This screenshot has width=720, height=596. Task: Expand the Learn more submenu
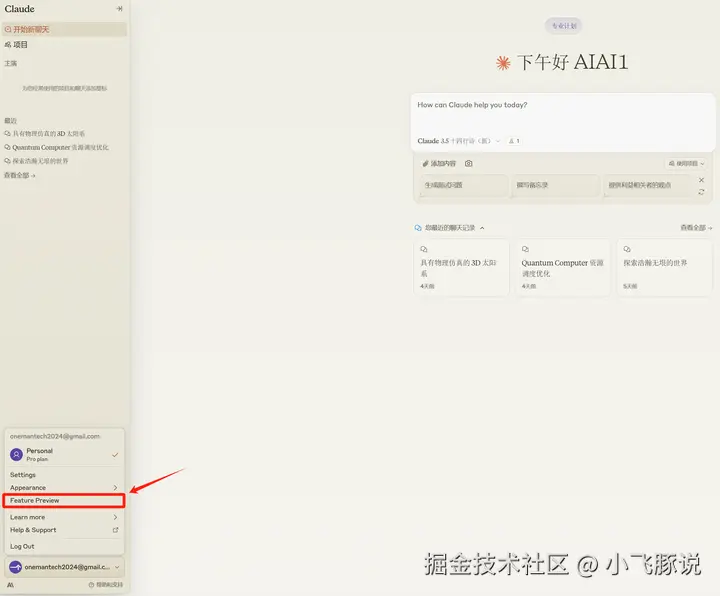click(x=64, y=517)
